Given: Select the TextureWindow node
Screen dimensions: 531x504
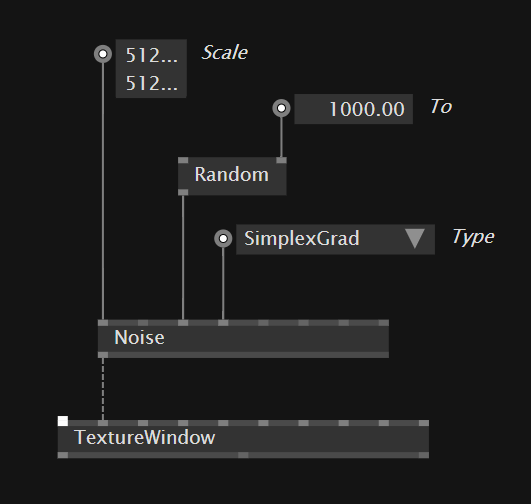Looking at the screenshot, I should pos(243,439).
